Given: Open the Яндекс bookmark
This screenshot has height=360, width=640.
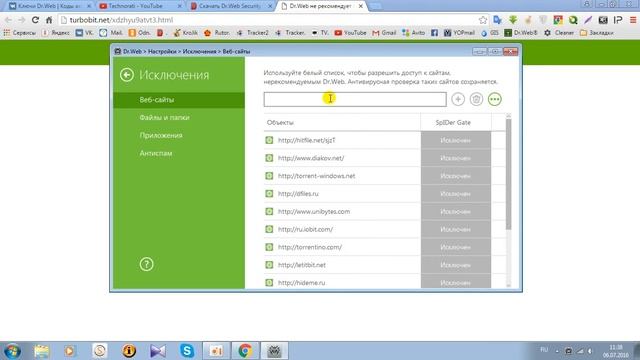Looking at the screenshot, I should (56, 33).
